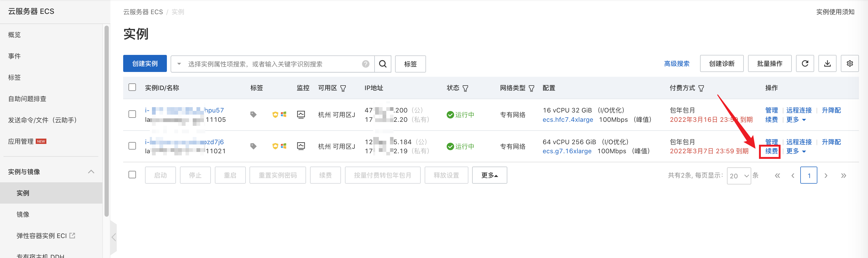Click the Windows OS icon for zd7j6

[283, 146]
